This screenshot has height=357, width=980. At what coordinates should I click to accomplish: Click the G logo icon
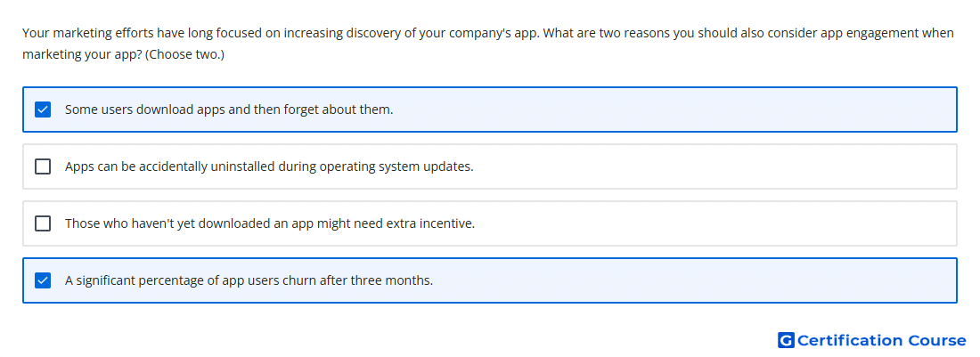point(786,340)
